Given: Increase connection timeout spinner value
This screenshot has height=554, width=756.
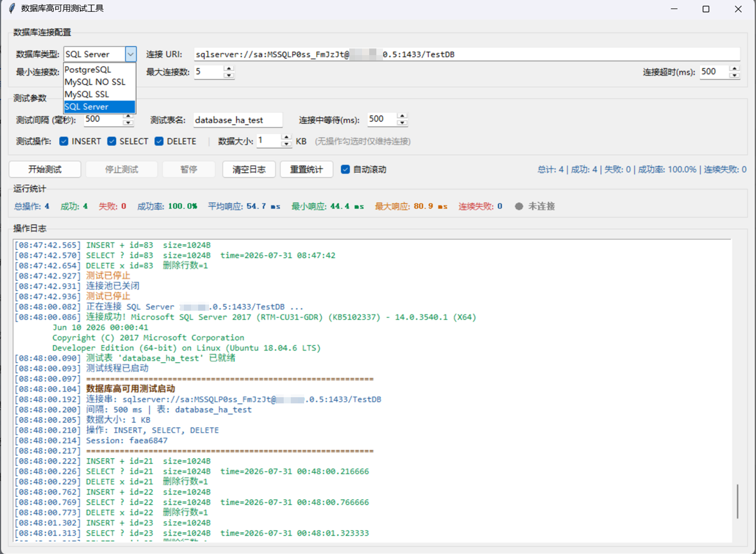Looking at the screenshot, I should (735, 69).
